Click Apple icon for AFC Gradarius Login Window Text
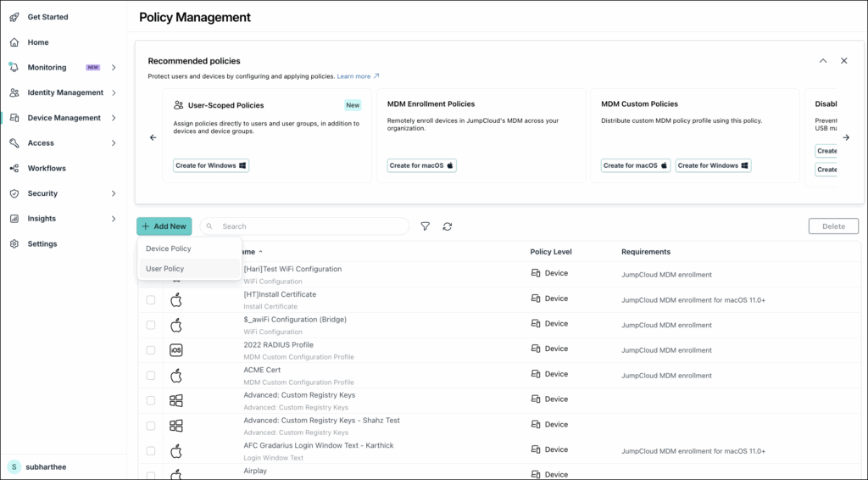This screenshot has height=480, width=868. tap(176, 451)
